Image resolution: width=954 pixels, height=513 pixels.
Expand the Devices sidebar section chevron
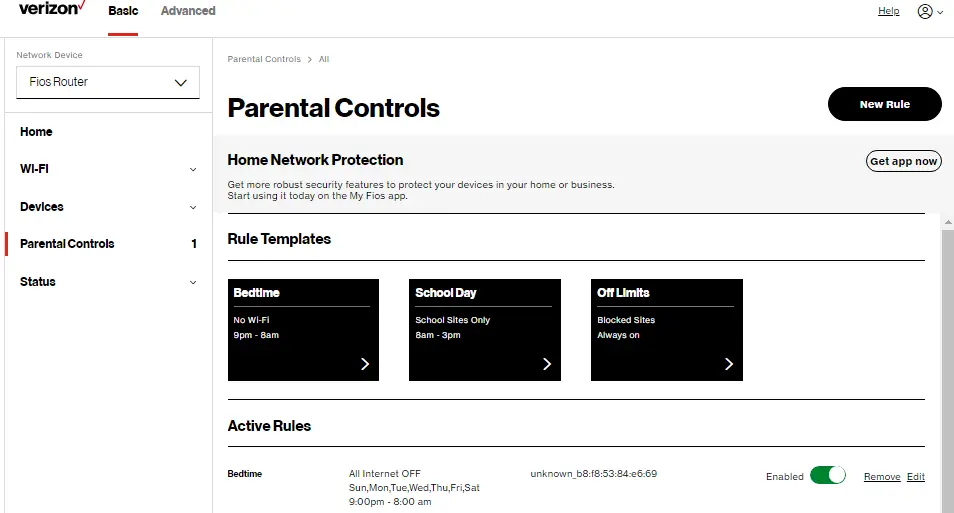click(x=193, y=208)
